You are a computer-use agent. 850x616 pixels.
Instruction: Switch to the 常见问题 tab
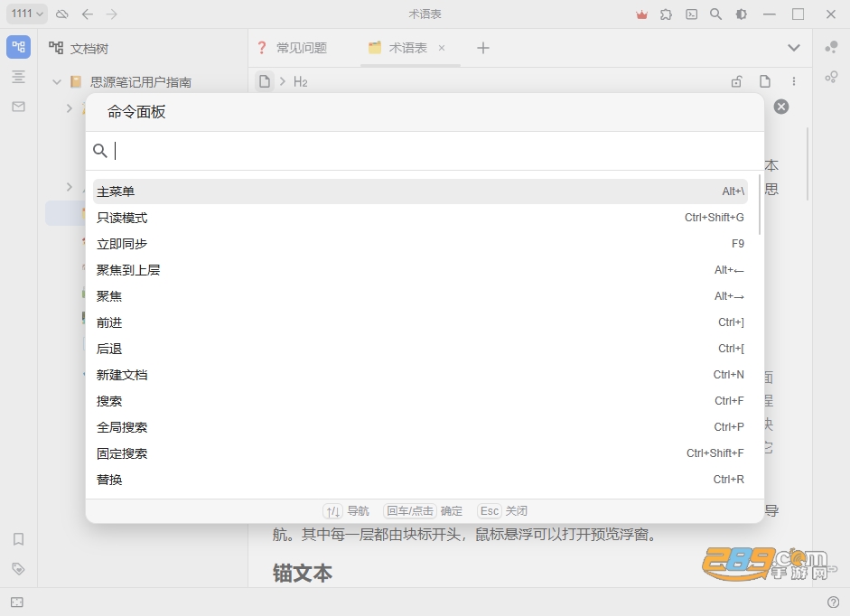292,48
